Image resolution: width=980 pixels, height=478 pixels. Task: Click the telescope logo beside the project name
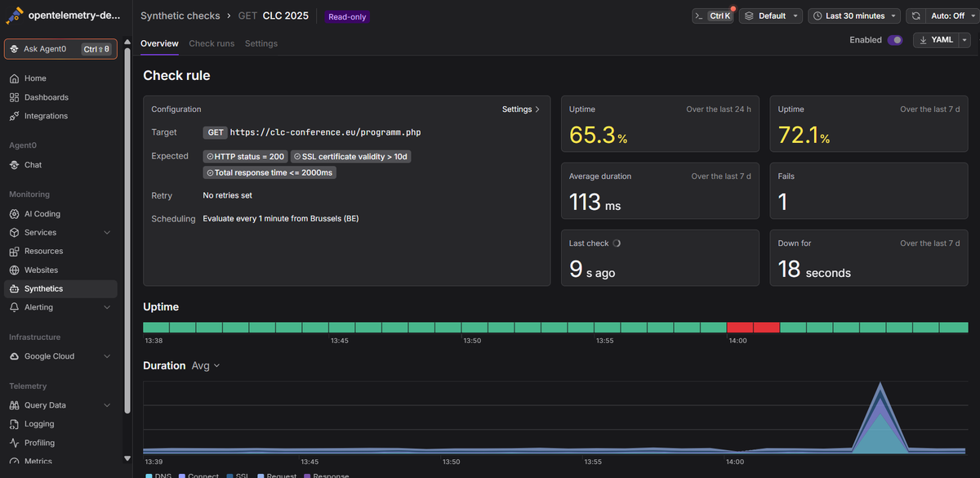pyautogui.click(x=15, y=15)
